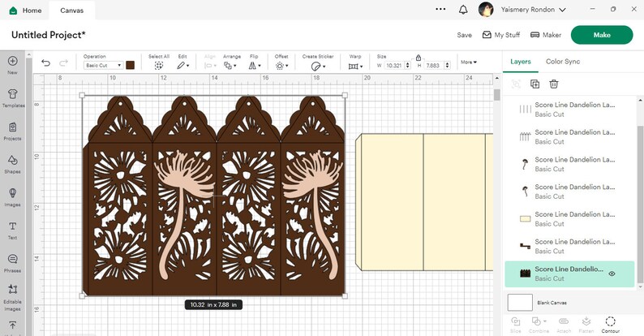Click the Width stepper arrows
644x336 pixels.
407,65
